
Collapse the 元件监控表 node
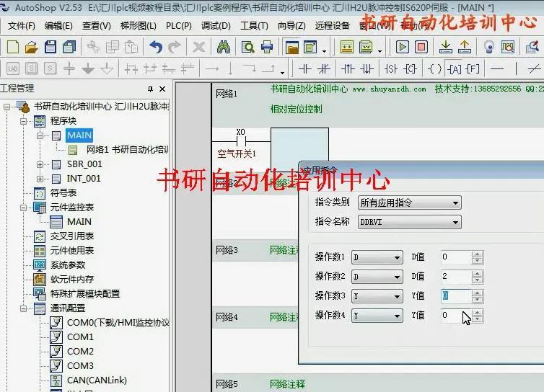click(x=23, y=208)
